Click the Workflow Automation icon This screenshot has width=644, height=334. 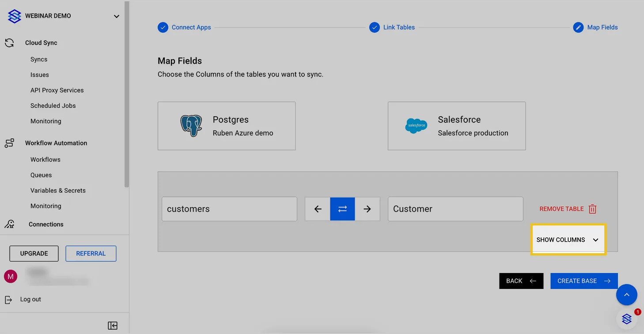(9, 143)
